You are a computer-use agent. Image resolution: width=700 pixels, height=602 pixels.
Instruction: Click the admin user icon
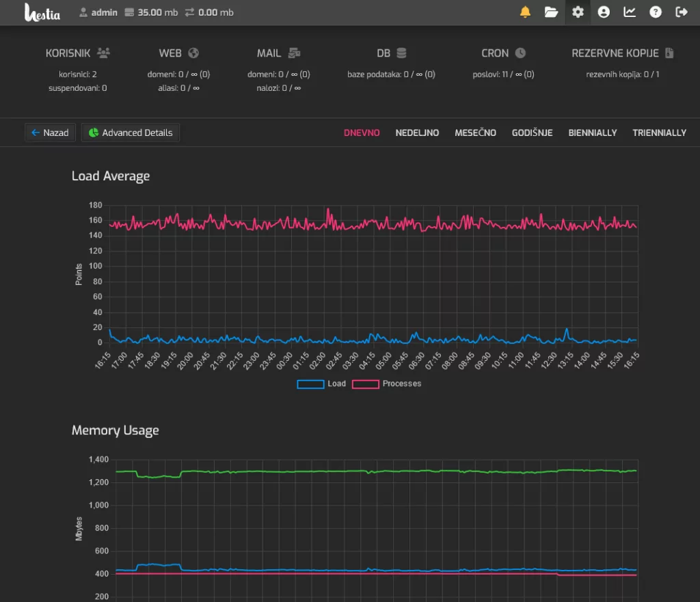coord(83,12)
